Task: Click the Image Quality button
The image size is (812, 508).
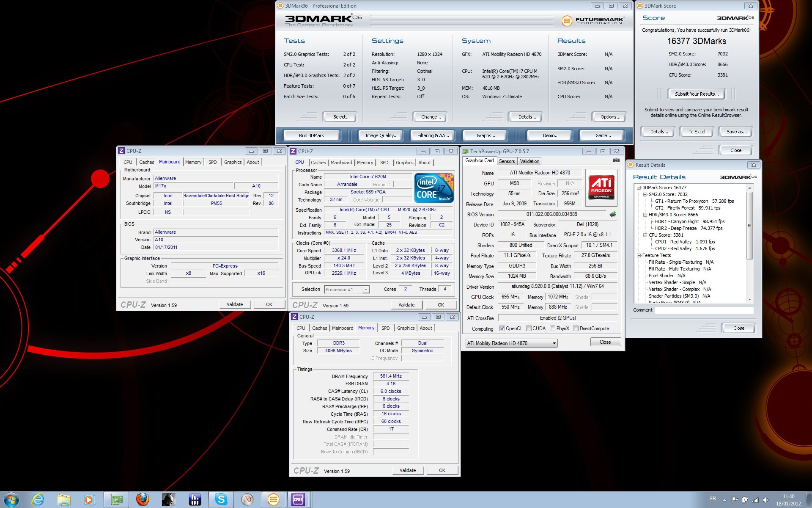Action: click(381, 135)
